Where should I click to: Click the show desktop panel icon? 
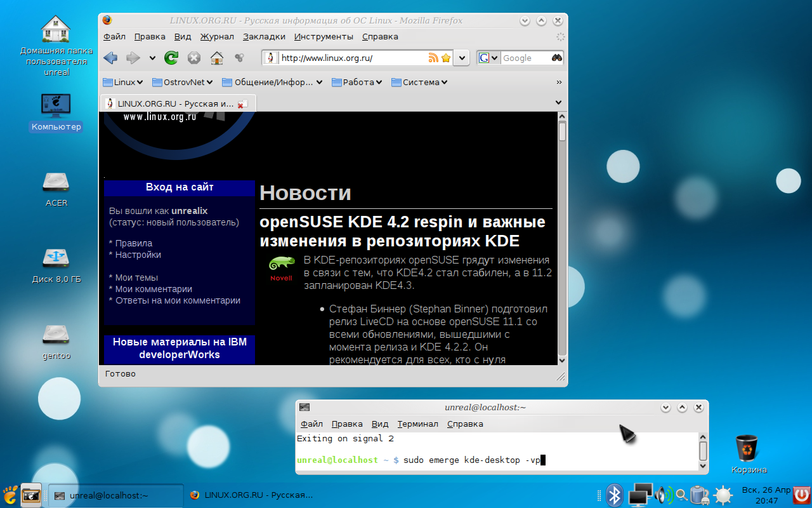31,494
